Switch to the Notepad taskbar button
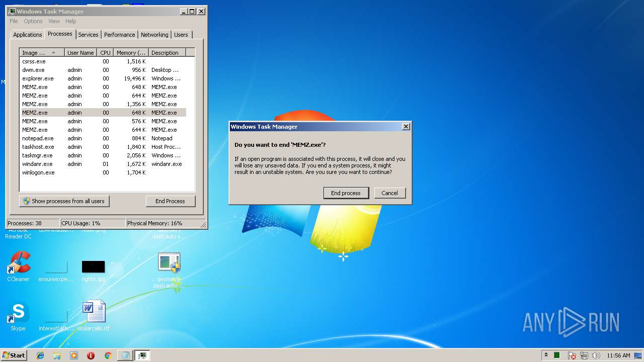This screenshot has width=644, height=362. [x=125, y=355]
